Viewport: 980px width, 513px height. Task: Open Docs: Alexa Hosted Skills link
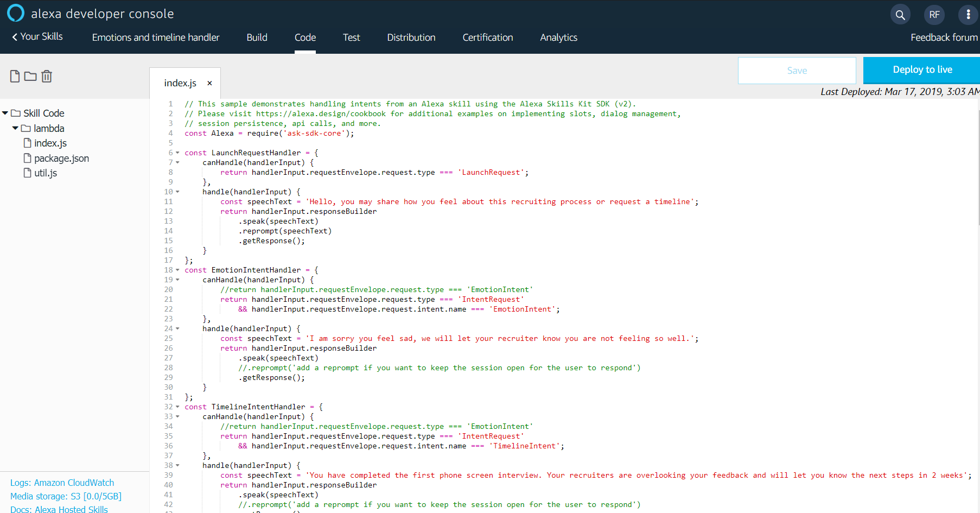[x=59, y=509]
